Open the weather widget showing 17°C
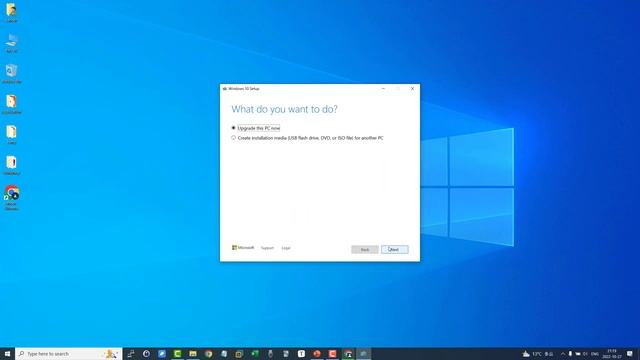 [538, 354]
